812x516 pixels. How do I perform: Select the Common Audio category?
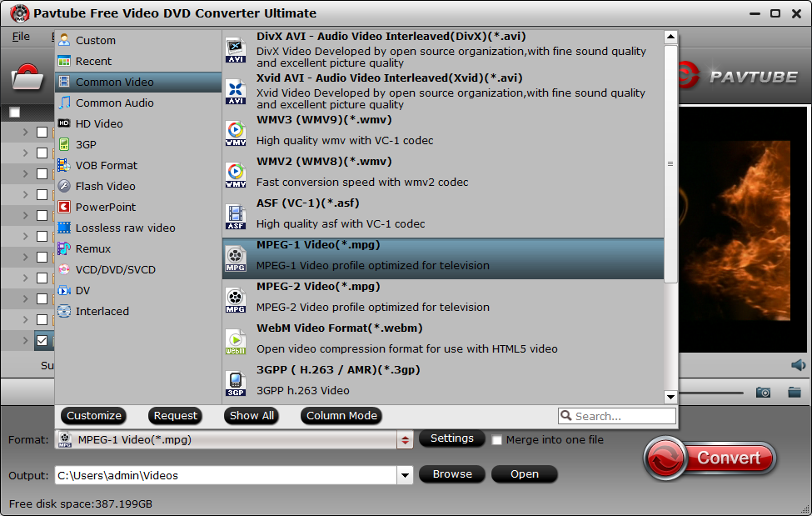(x=138, y=103)
